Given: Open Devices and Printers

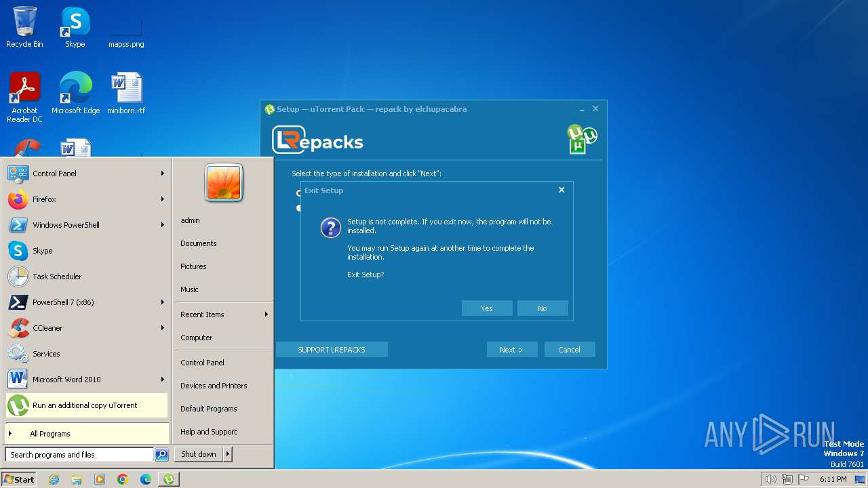Looking at the screenshot, I should pyautogui.click(x=224, y=386).
